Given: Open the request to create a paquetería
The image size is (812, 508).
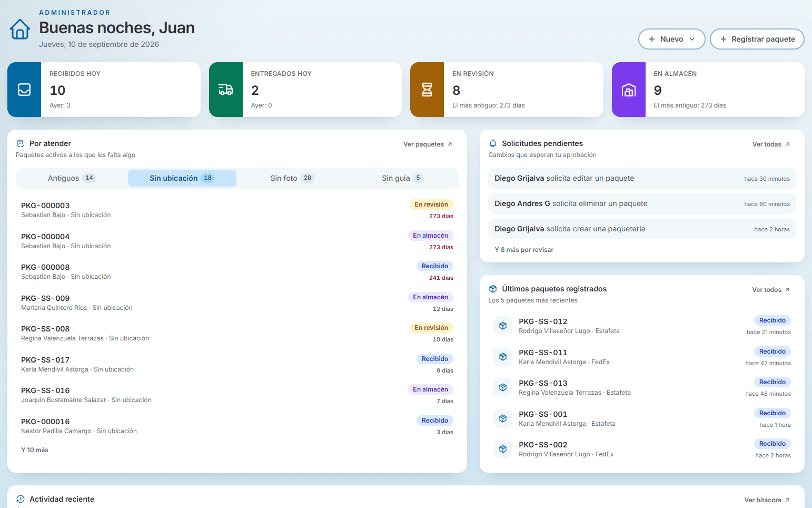Looking at the screenshot, I should 642,229.
